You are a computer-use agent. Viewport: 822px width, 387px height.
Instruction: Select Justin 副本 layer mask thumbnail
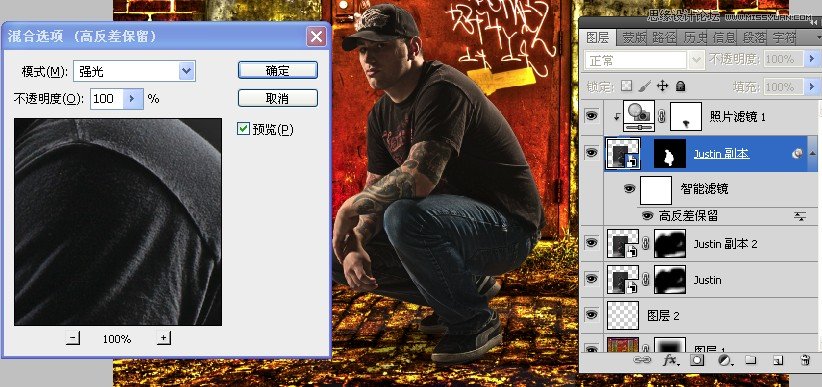(669, 153)
